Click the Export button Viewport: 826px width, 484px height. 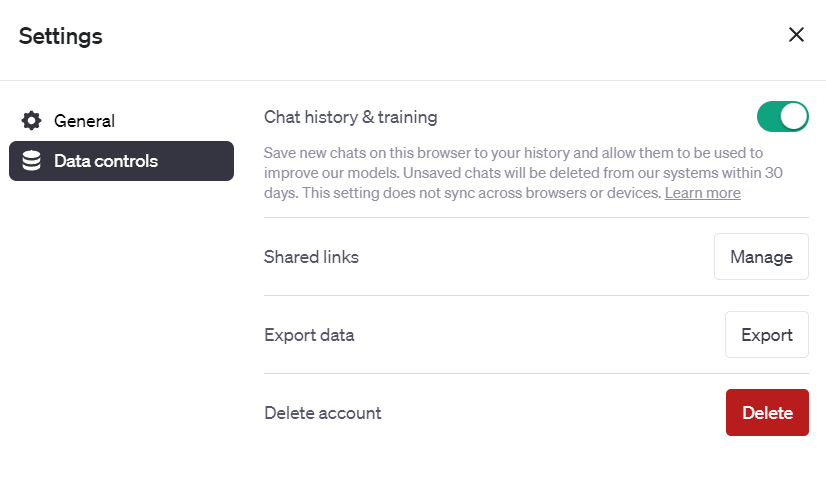point(766,334)
